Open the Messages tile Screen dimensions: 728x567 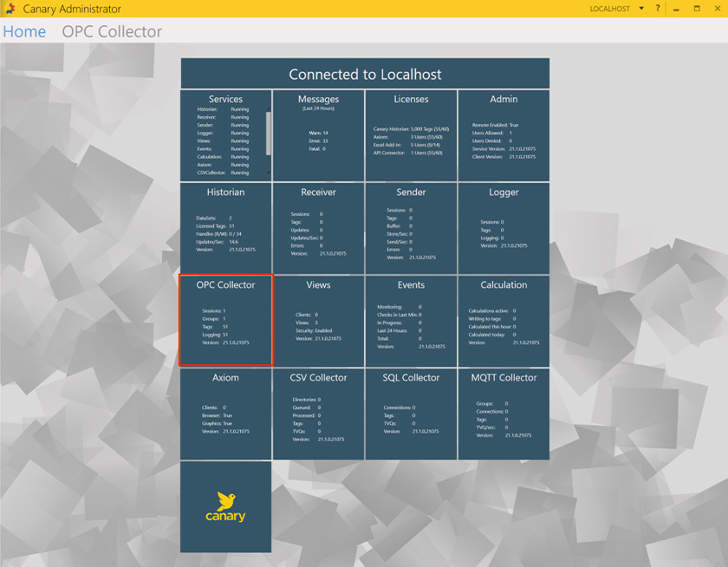click(x=319, y=135)
